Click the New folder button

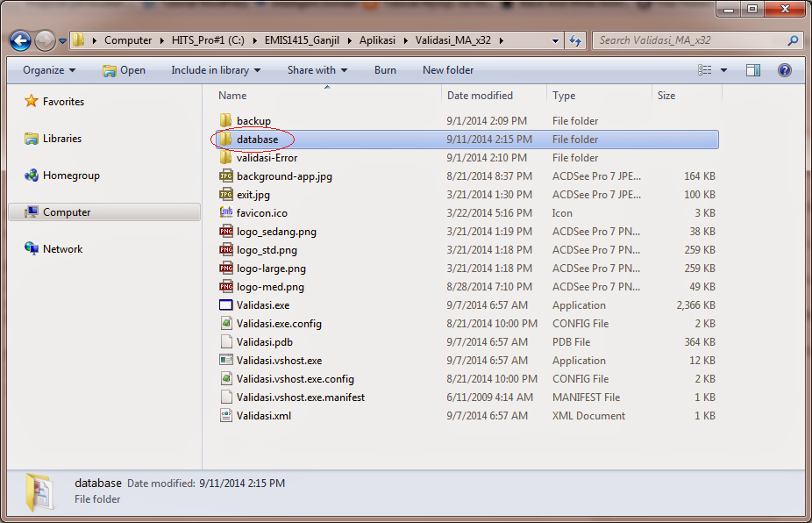pos(447,70)
